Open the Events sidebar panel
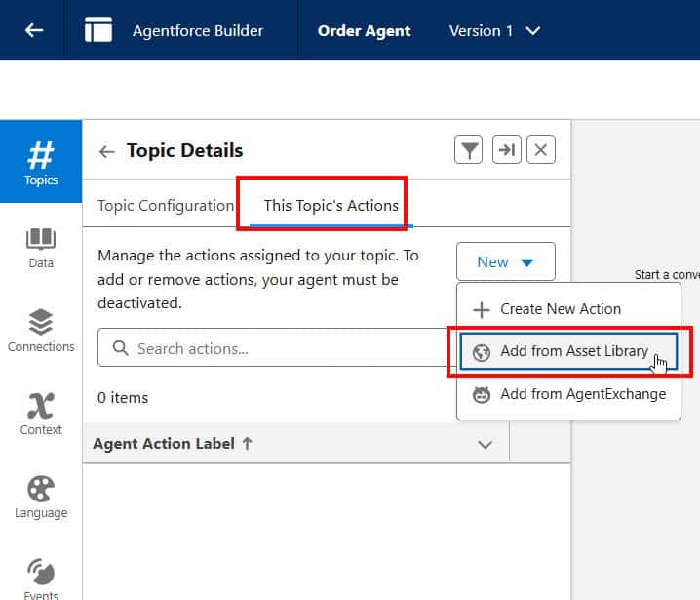 tap(41, 579)
